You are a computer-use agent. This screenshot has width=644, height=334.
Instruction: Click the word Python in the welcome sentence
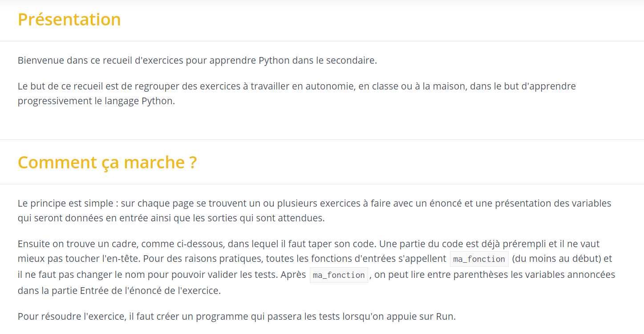pyautogui.click(x=274, y=60)
